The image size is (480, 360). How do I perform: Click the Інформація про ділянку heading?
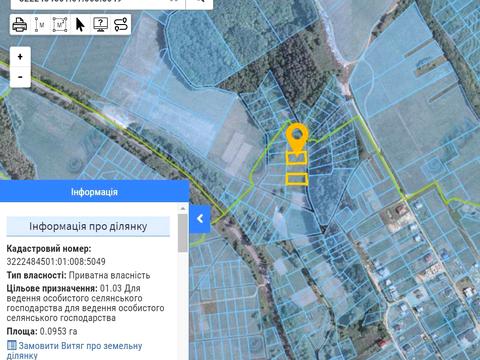(x=88, y=226)
